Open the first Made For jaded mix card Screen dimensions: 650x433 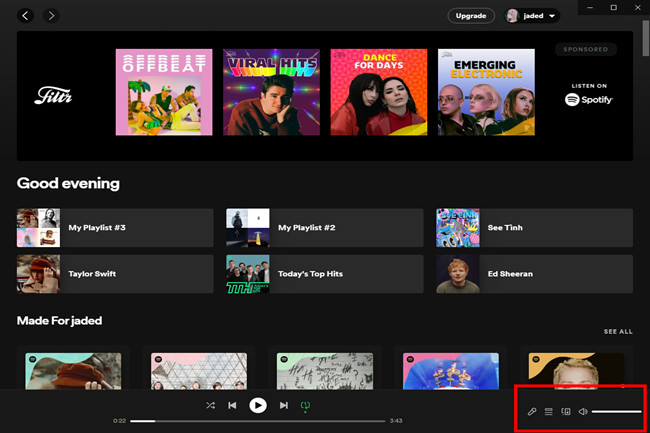point(73,370)
